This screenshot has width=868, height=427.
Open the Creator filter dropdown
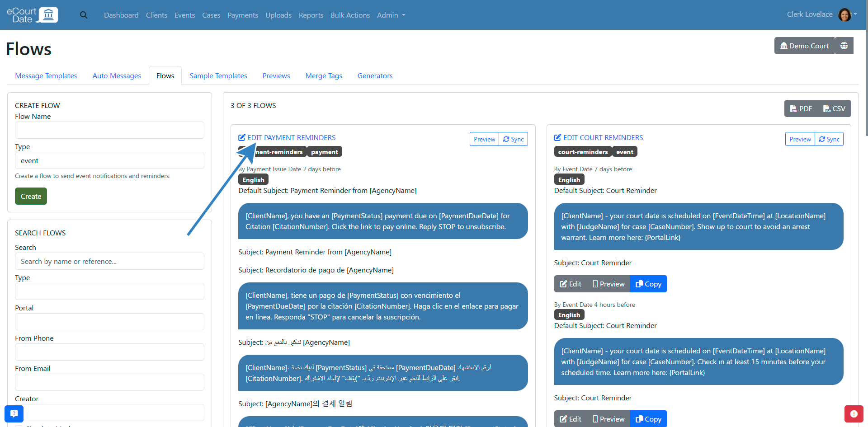pos(109,413)
